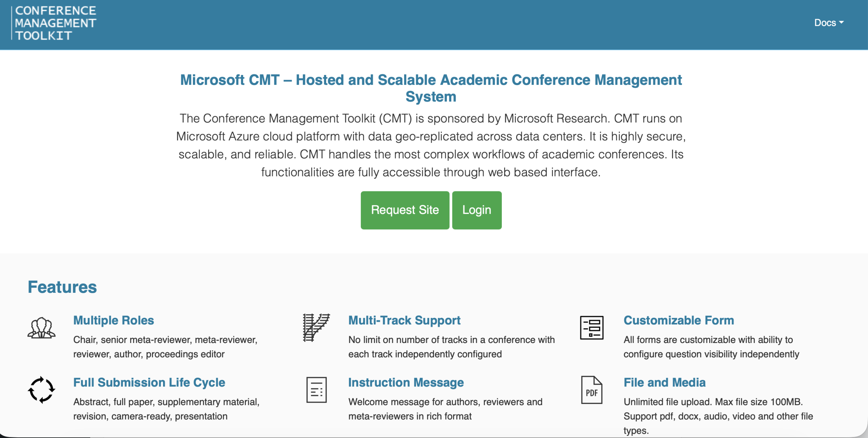The image size is (868, 438).
Task: Click the File and Media PDF icon
Action: click(x=592, y=390)
